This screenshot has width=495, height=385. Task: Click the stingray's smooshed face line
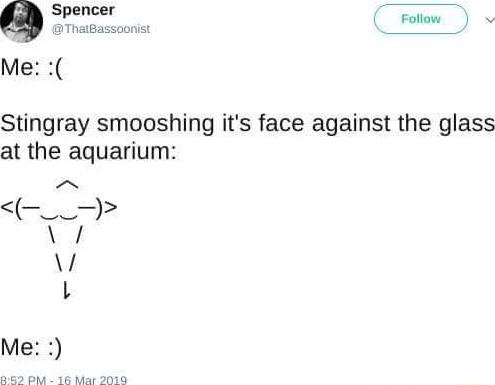(x=59, y=209)
